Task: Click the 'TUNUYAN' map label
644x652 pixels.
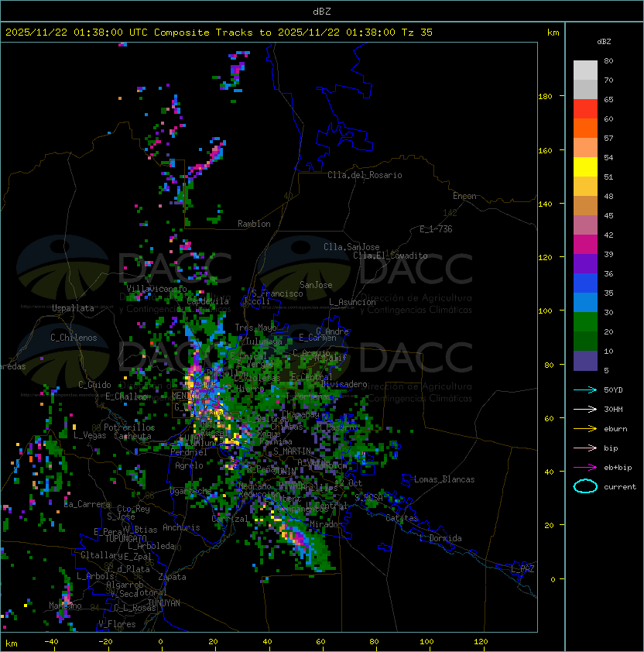Action: pos(164,603)
